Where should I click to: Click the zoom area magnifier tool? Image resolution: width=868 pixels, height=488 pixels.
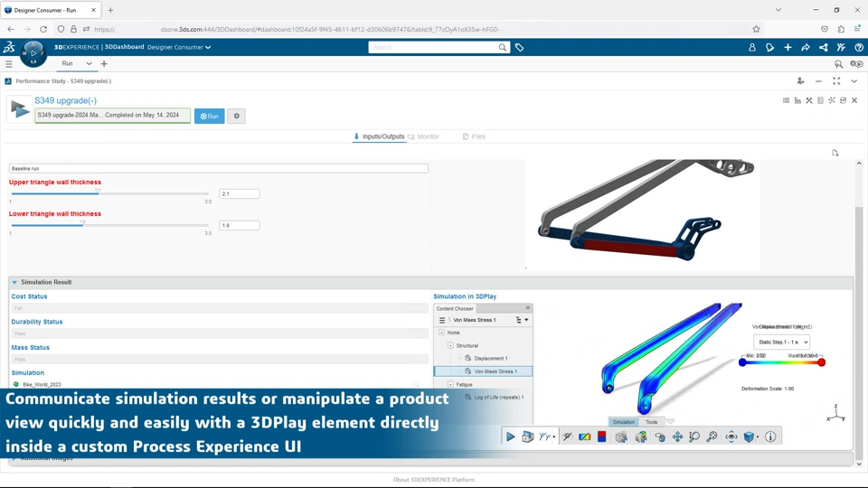point(712,436)
